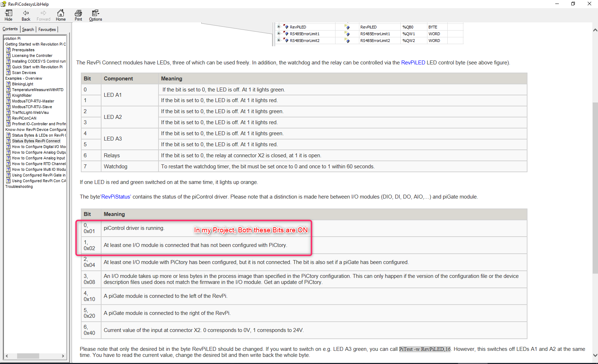Open Status Bytes & LEDs on RevPi topic
The image size is (598, 364).
pyautogui.click(x=39, y=135)
